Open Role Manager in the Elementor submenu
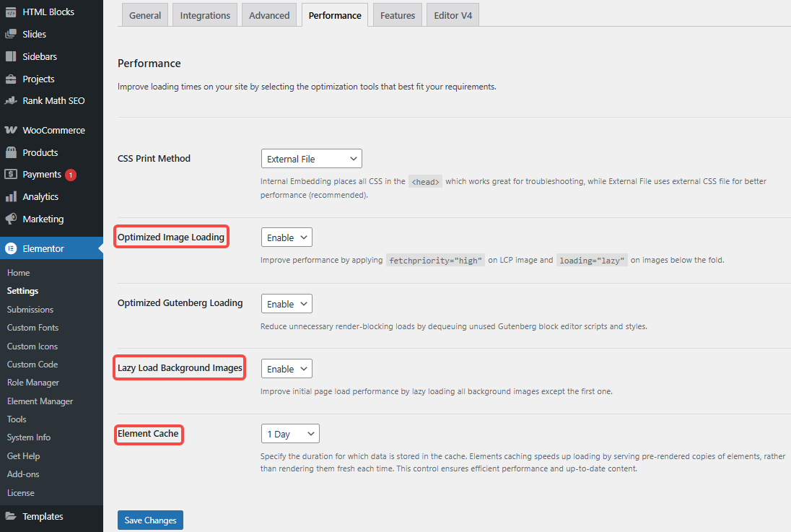791x532 pixels. [33, 383]
